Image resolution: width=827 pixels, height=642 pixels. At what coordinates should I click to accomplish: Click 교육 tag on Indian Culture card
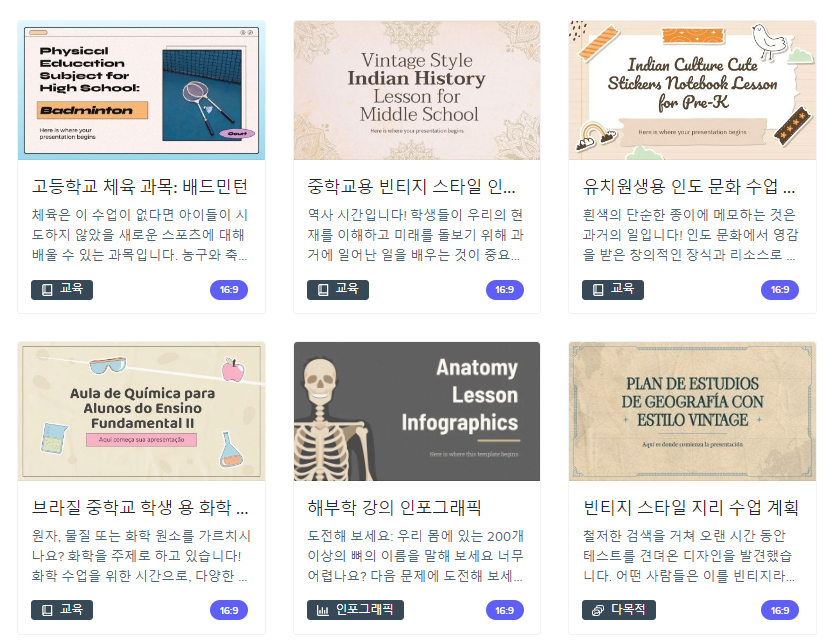pos(613,290)
